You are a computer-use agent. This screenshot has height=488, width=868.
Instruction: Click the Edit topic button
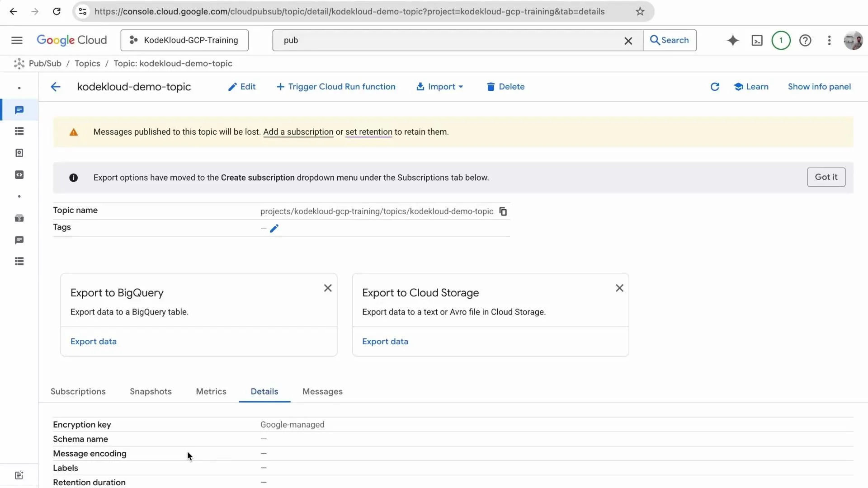tap(242, 87)
